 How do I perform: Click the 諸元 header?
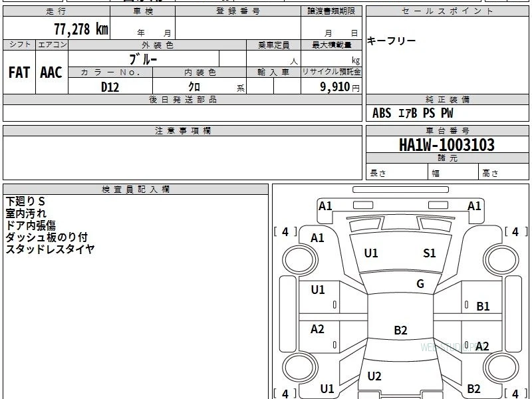point(447,158)
